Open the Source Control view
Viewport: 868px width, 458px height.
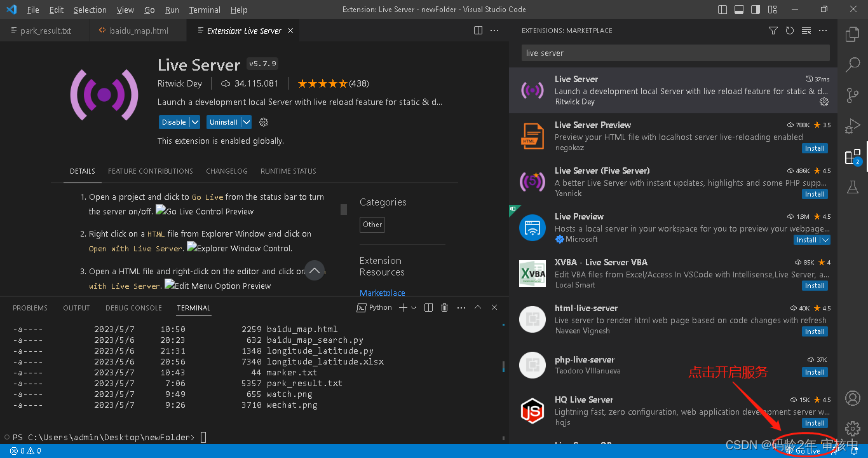[853, 95]
